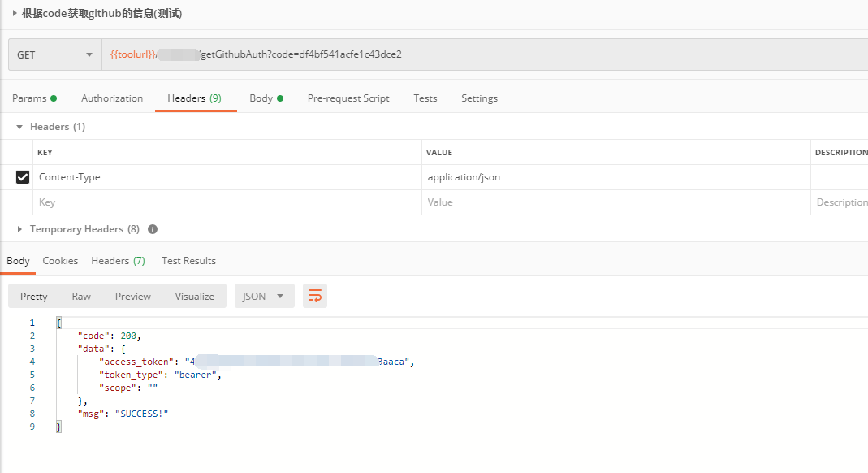Open the JSON format dropdown
This screenshot has width=868, height=473.
tap(265, 297)
